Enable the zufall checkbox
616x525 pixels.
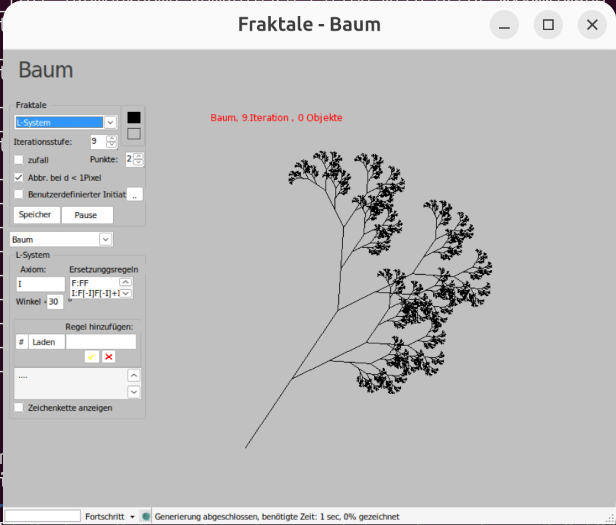pyautogui.click(x=19, y=159)
